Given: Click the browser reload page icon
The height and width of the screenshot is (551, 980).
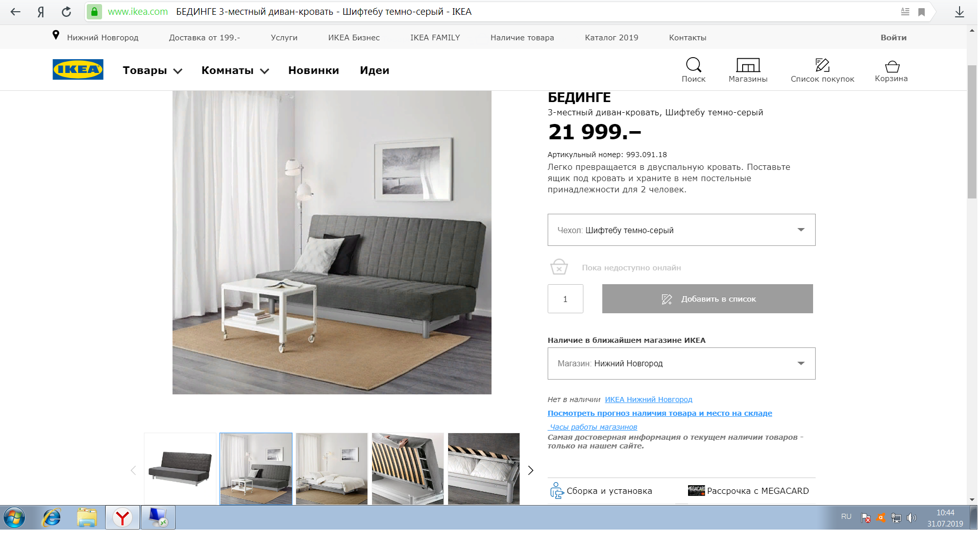Looking at the screenshot, I should point(66,12).
